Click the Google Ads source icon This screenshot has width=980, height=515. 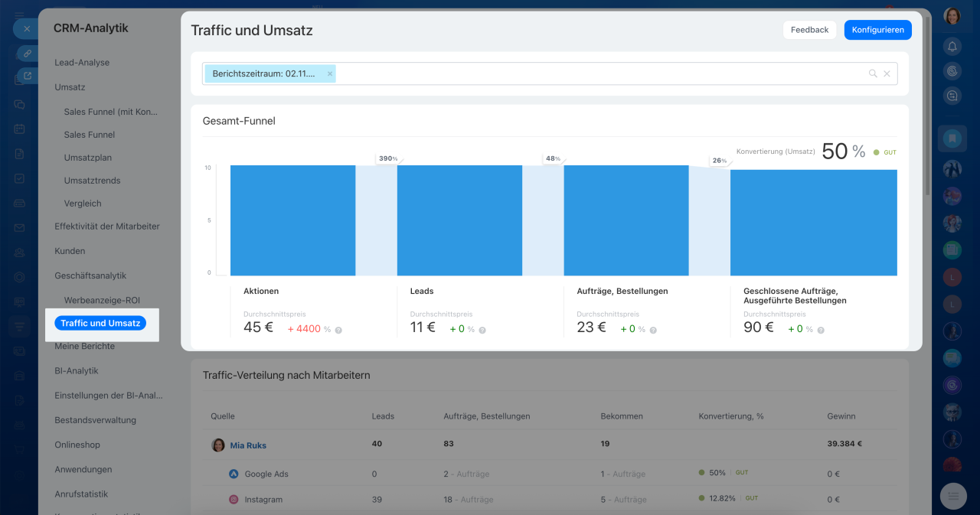(234, 474)
